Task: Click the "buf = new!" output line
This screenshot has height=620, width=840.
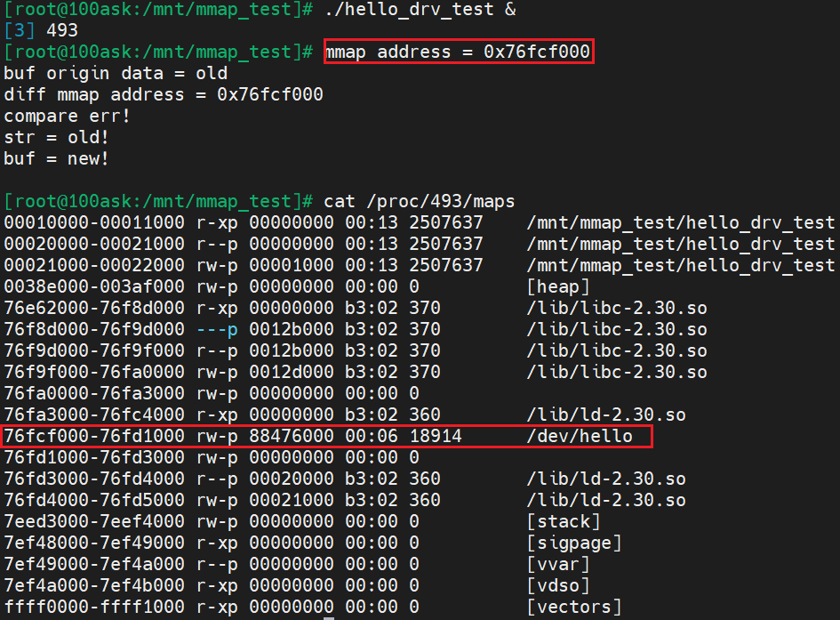Action: coord(57,158)
